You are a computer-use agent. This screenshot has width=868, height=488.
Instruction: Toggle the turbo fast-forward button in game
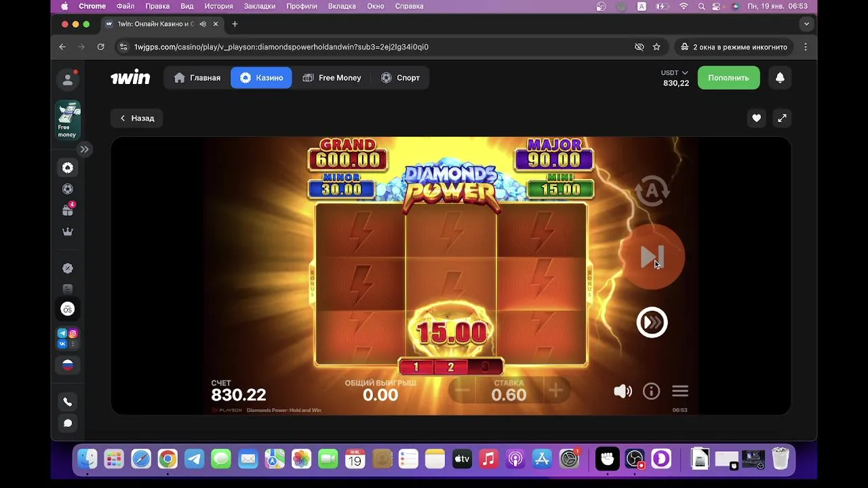coord(652,323)
